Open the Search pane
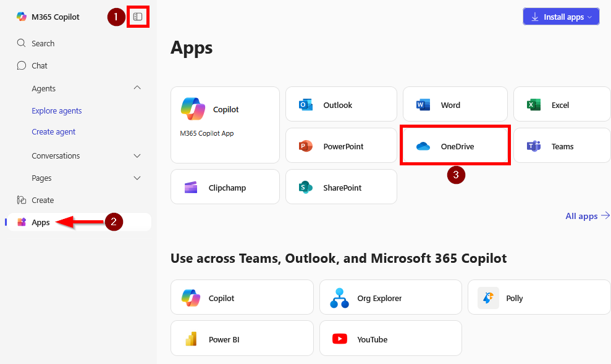 [42, 43]
